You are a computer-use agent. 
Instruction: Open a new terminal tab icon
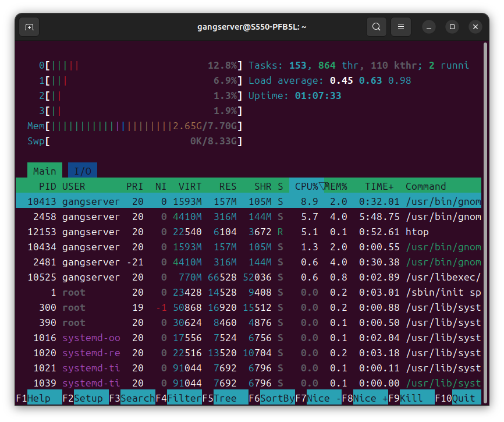[29, 27]
